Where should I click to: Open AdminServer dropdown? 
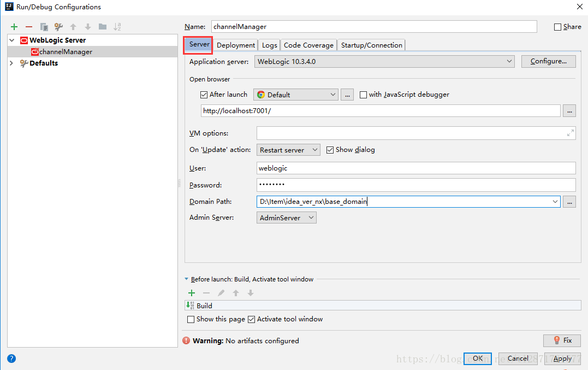point(287,218)
